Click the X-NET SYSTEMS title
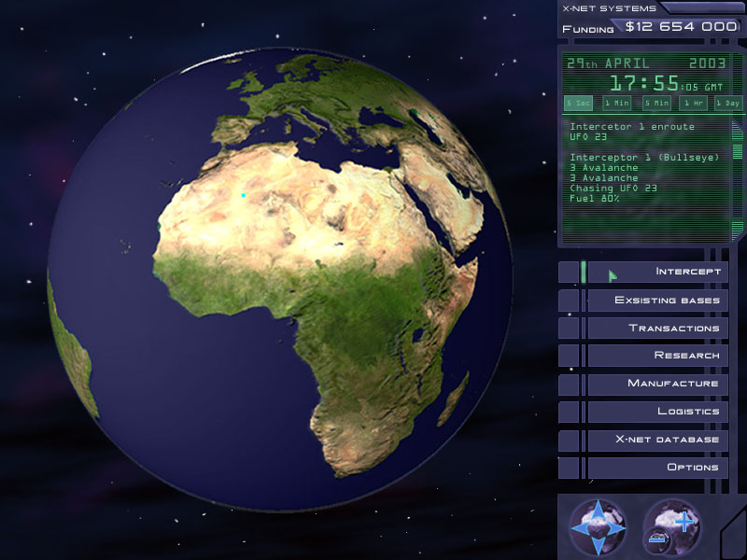 (x=610, y=8)
